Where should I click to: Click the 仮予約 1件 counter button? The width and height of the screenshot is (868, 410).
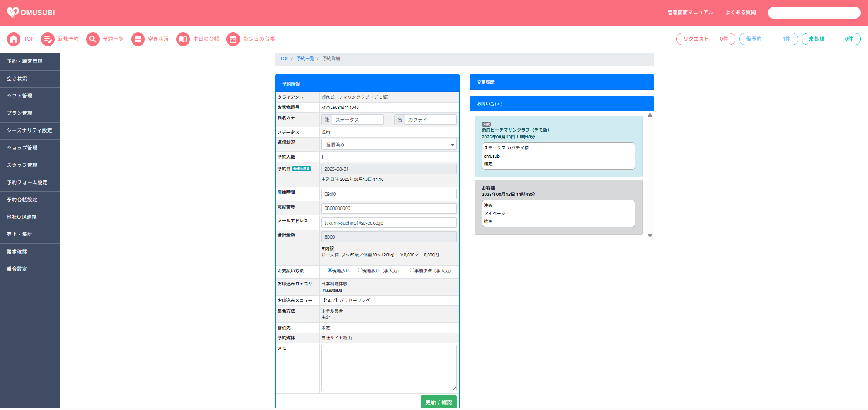point(768,39)
